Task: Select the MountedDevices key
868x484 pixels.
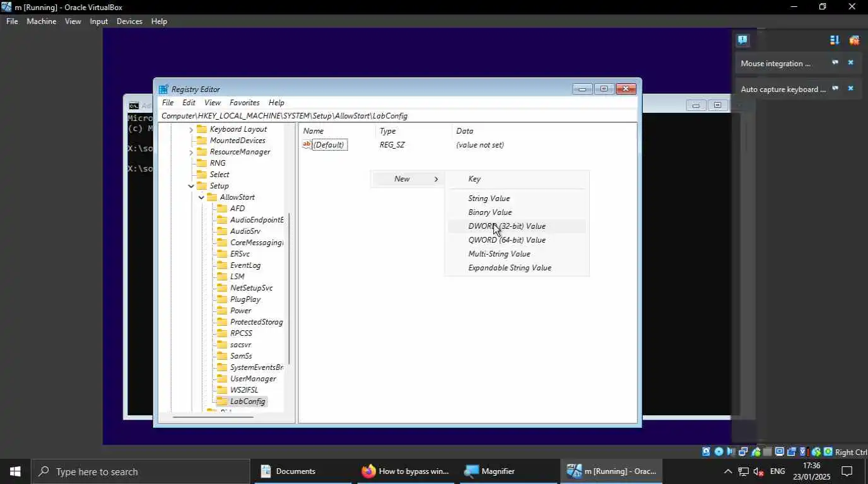Action: click(x=237, y=141)
